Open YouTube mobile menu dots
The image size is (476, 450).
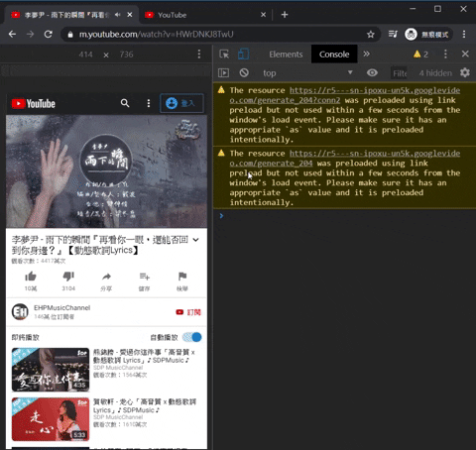149,103
